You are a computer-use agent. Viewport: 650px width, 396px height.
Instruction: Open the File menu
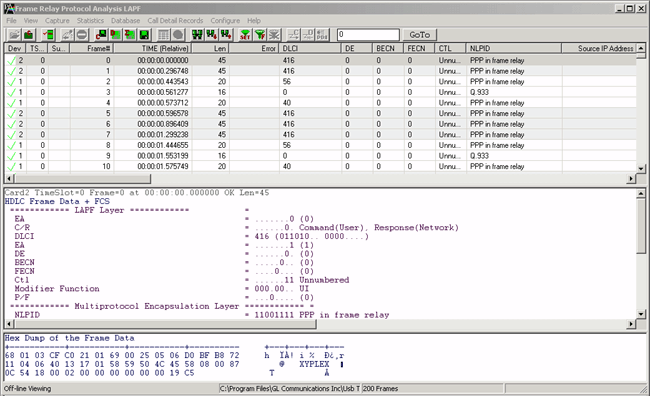(11, 20)
